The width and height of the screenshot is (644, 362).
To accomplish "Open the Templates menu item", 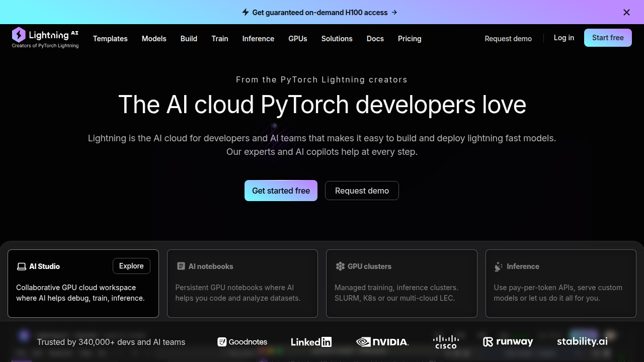I will click(110, 39).
